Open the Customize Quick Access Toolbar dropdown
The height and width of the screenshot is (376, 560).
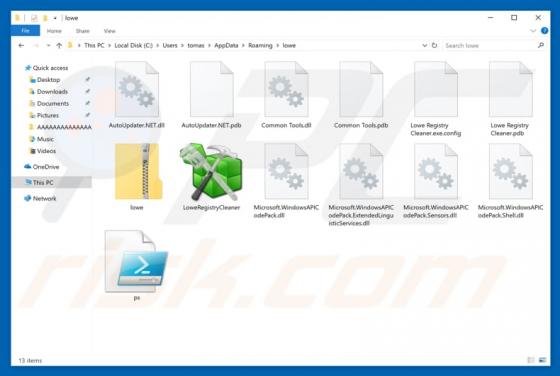[x=55, y=18]
